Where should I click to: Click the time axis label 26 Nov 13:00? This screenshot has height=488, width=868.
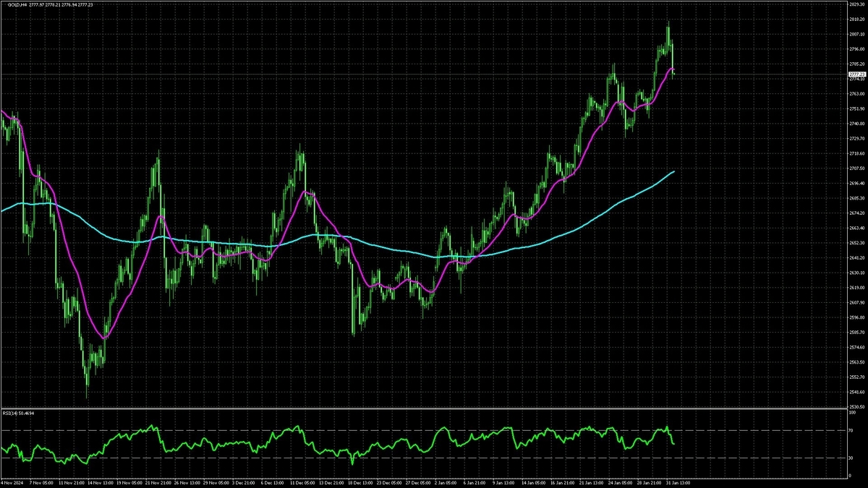[187, 482]
